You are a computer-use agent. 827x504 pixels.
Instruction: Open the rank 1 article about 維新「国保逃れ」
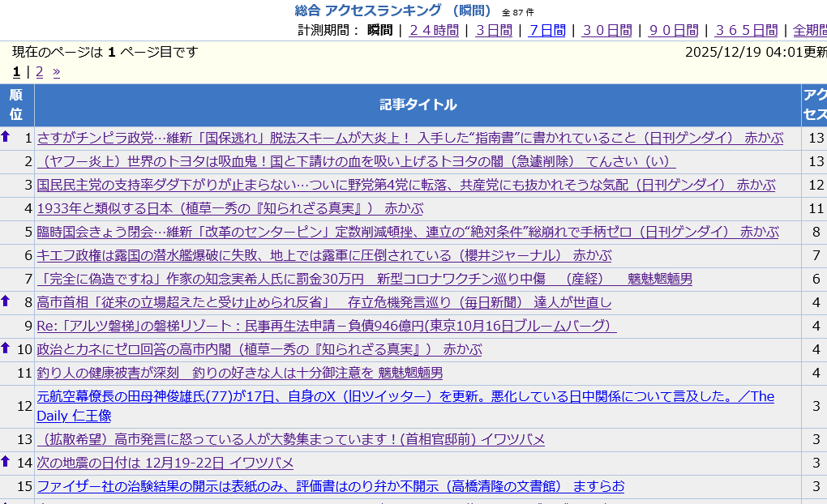click(409, 138)
